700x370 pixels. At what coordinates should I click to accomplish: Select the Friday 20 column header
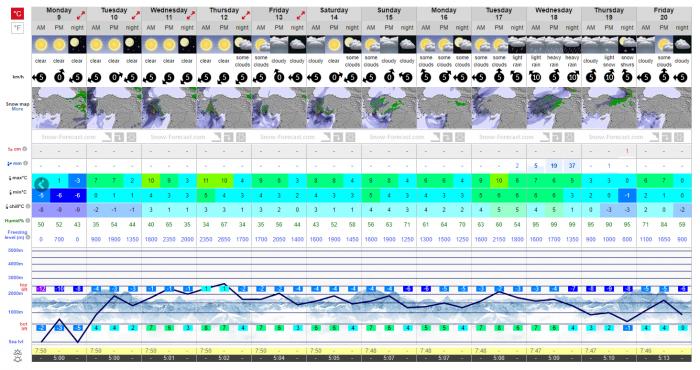(x=664, y=14)
